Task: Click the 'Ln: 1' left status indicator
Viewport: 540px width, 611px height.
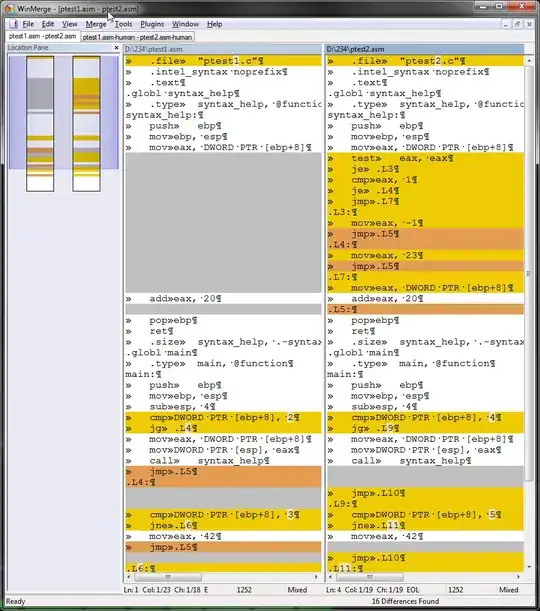Action: tap(131, 590)
